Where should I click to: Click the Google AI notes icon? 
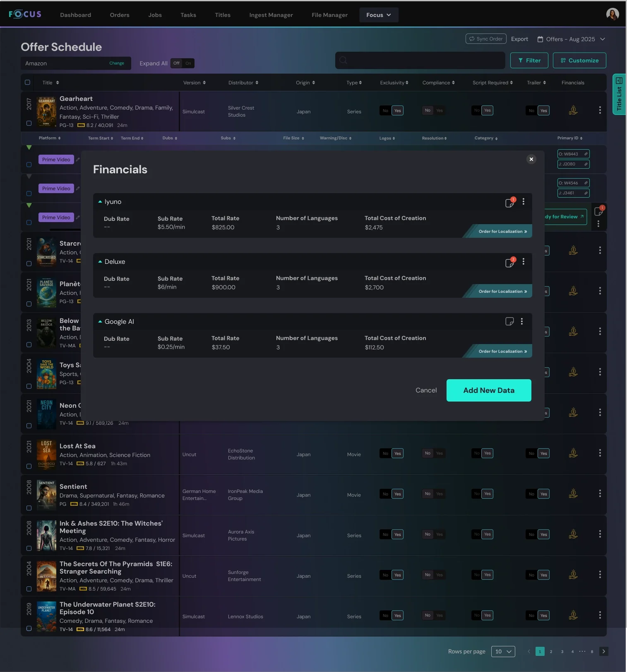509,321
